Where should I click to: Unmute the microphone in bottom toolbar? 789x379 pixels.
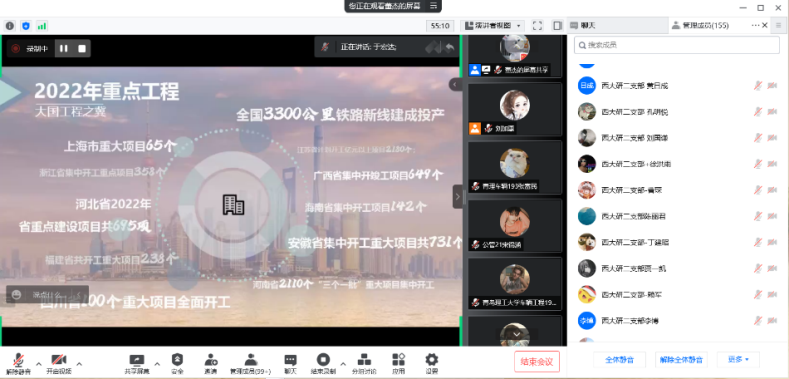coord(19,363)
